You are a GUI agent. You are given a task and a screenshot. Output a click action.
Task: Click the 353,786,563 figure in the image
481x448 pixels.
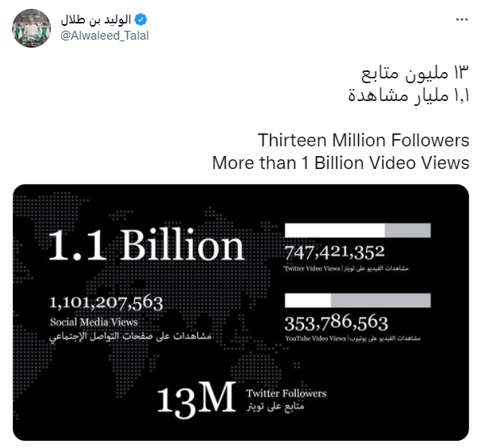(336, 323)
